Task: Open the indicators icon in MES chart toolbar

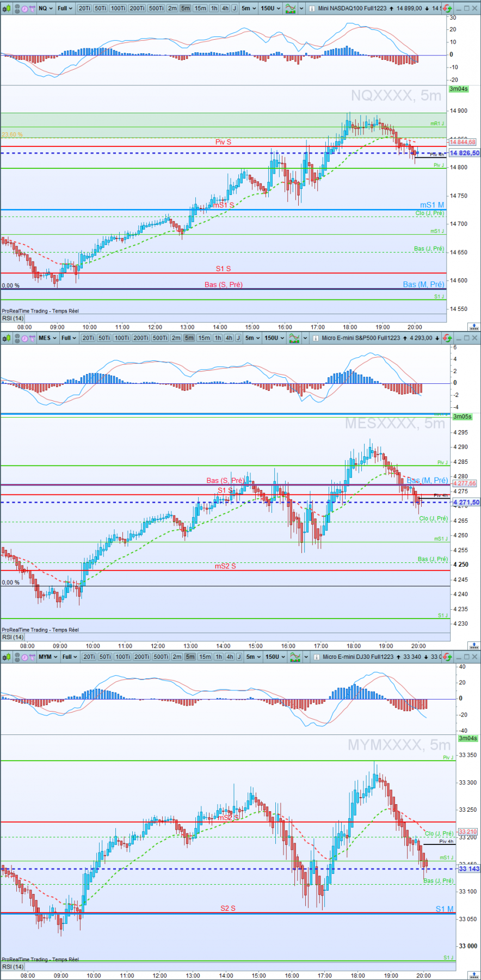Action: (294, 339)
